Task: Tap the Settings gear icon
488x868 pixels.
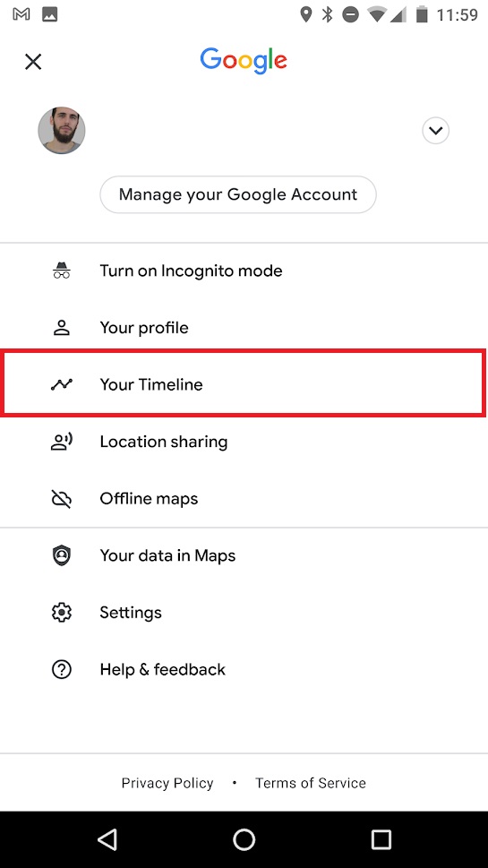Action: 62,612
